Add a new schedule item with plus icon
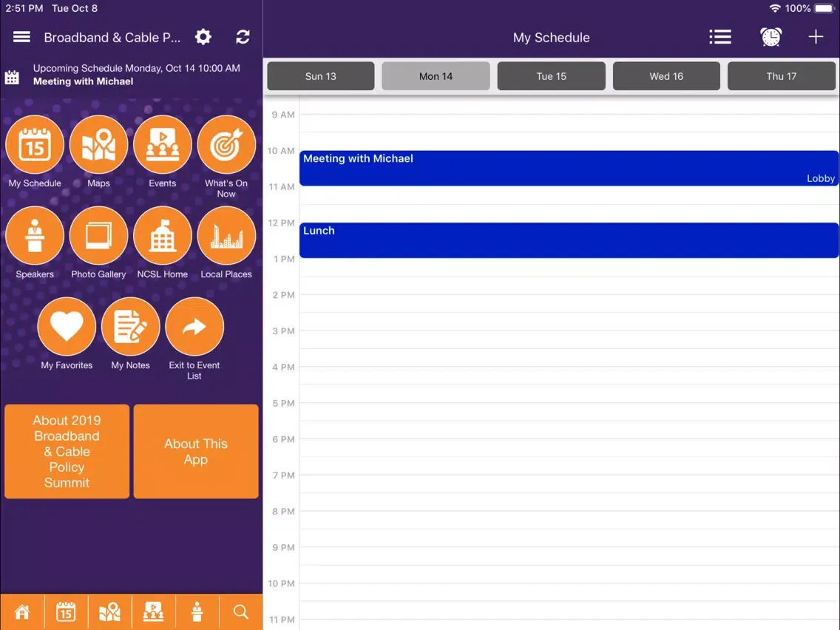 coord(816,37)
